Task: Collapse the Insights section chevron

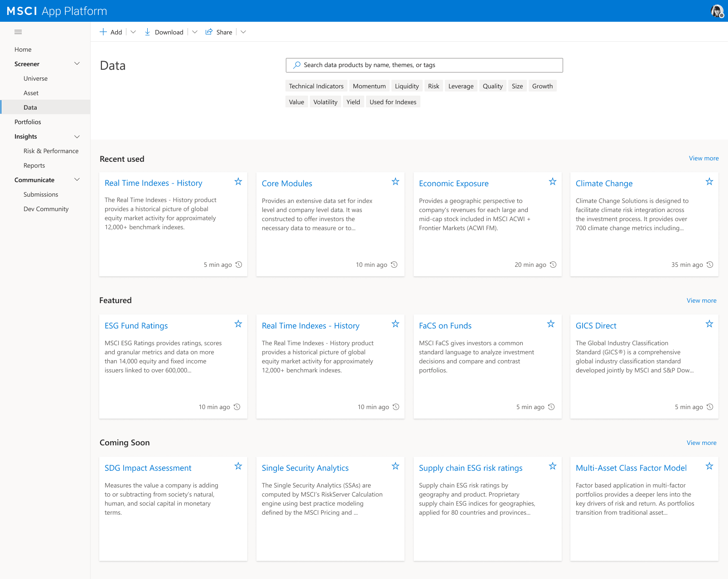Action: pos(77,136)
